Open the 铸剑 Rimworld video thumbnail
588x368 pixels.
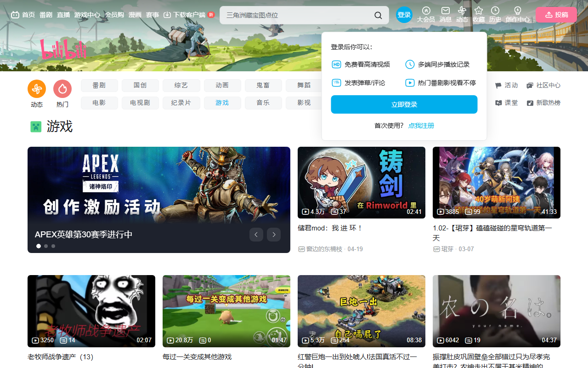(x=362, y=183)
